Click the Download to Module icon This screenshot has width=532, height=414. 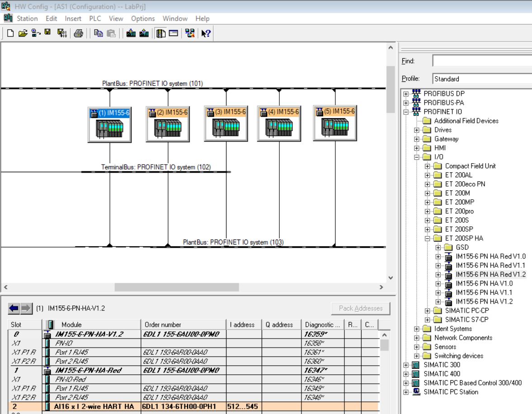point(131,33)
